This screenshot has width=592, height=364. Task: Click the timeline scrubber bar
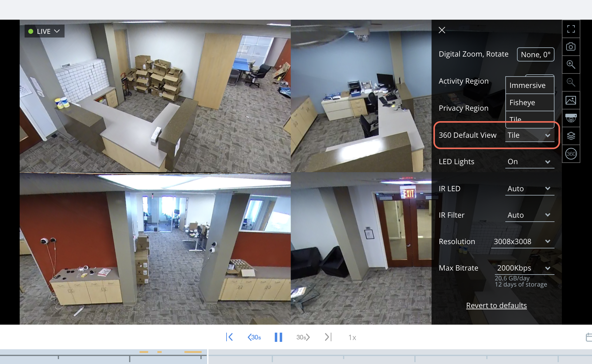pos(296,357)
